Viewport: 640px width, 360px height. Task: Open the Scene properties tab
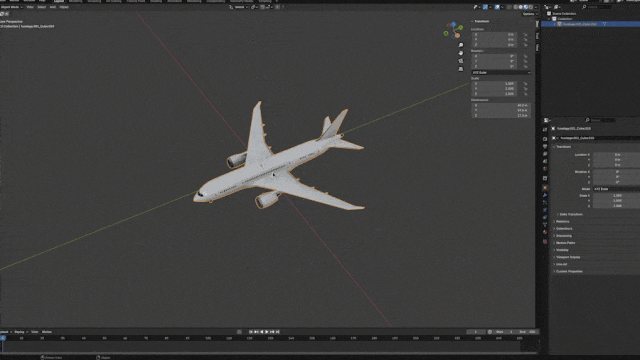tap(545, 161)
